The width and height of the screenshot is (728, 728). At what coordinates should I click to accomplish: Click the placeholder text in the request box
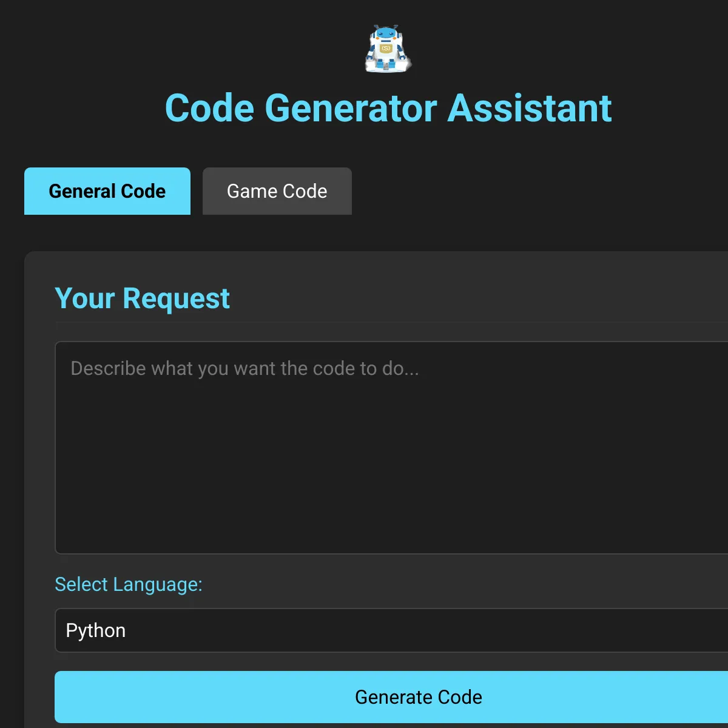click(x=244, y=368)
